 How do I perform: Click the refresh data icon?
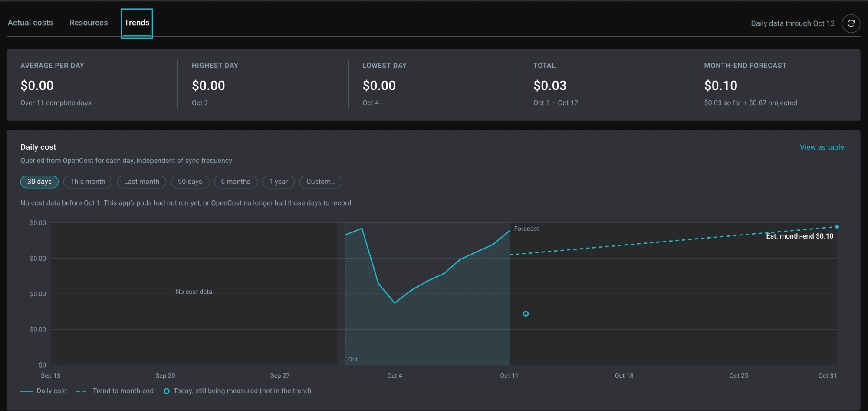pos(851,23)
